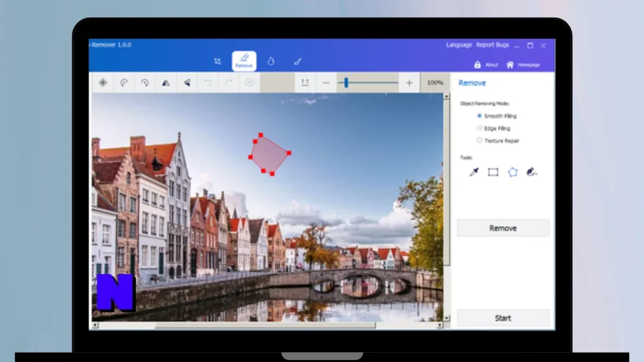
Task: Click the vertical scrollbar down arrow
Action: click(x=447, y=318)
